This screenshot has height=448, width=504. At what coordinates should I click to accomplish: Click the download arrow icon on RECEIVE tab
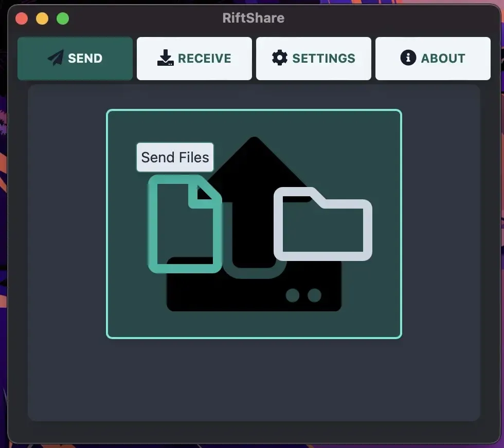coord(166,58)
